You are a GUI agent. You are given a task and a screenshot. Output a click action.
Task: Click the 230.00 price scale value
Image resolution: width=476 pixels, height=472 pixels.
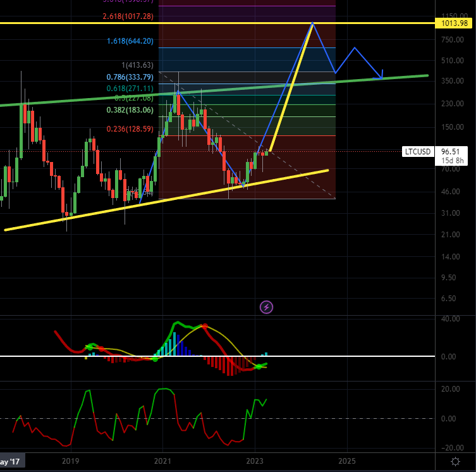(453, 104)
